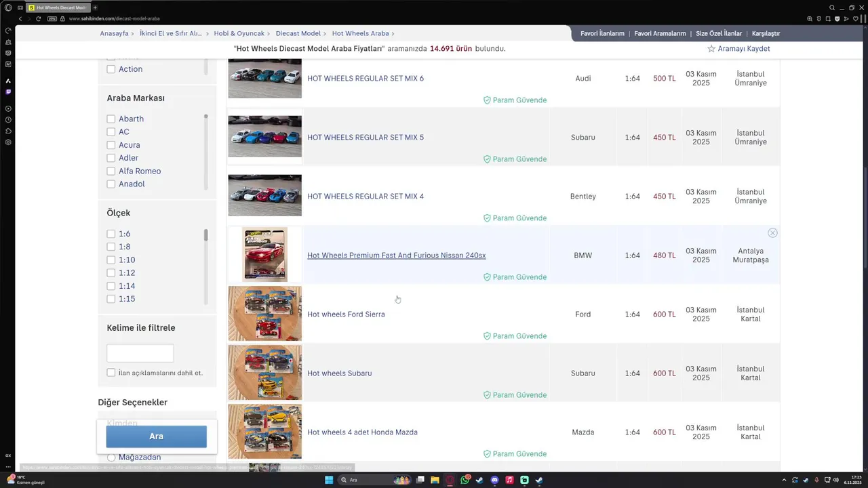Open Discord from the taskbar
The height and width of the screenshot is (488, 868).
coord(494,480)
